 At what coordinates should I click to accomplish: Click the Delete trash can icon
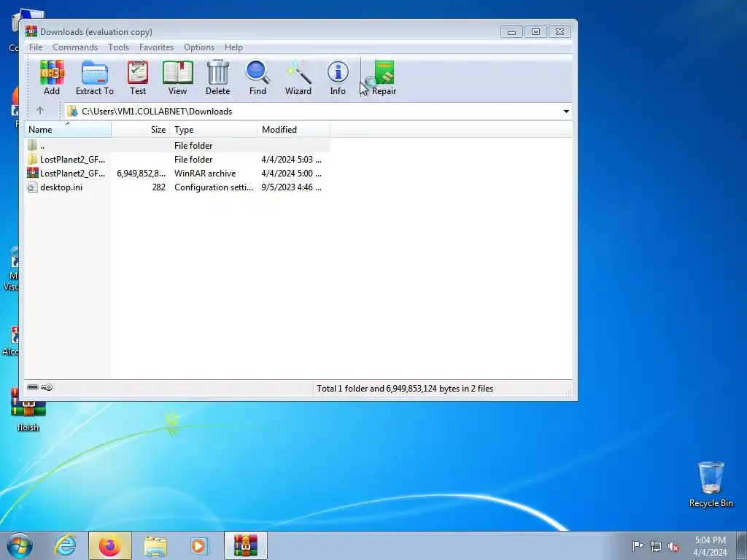[217, 77]
